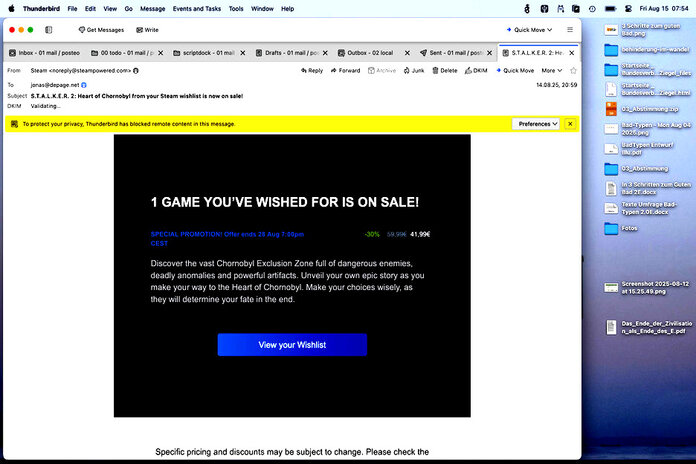Open Preferences dropdown in remote content bar

point(536,124)
